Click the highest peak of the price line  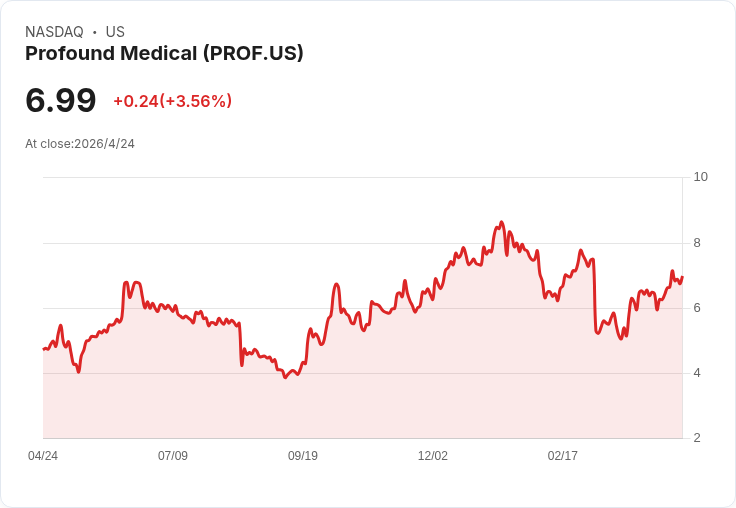point(501,223)
